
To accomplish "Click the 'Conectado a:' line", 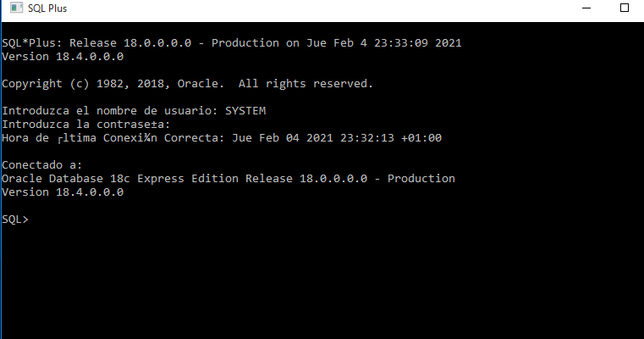I will 42,165.
